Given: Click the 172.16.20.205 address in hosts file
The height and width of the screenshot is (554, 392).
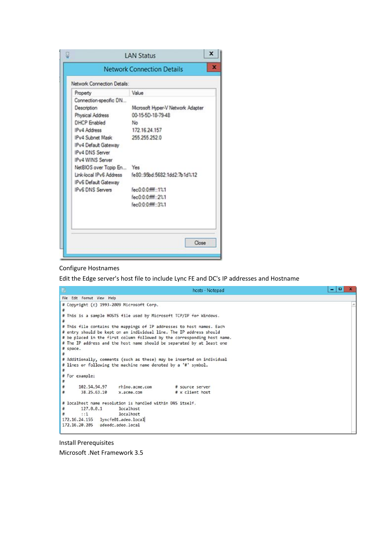Looking at the screenshot, I should coord(77,425).
